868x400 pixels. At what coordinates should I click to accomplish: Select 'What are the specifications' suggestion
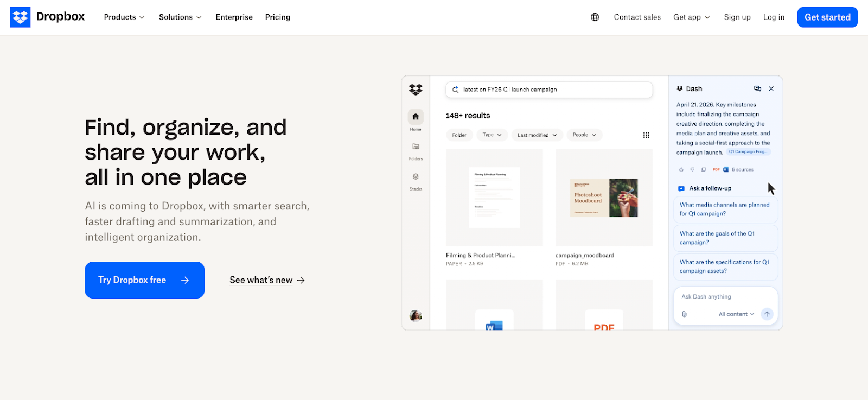[726, 266]
